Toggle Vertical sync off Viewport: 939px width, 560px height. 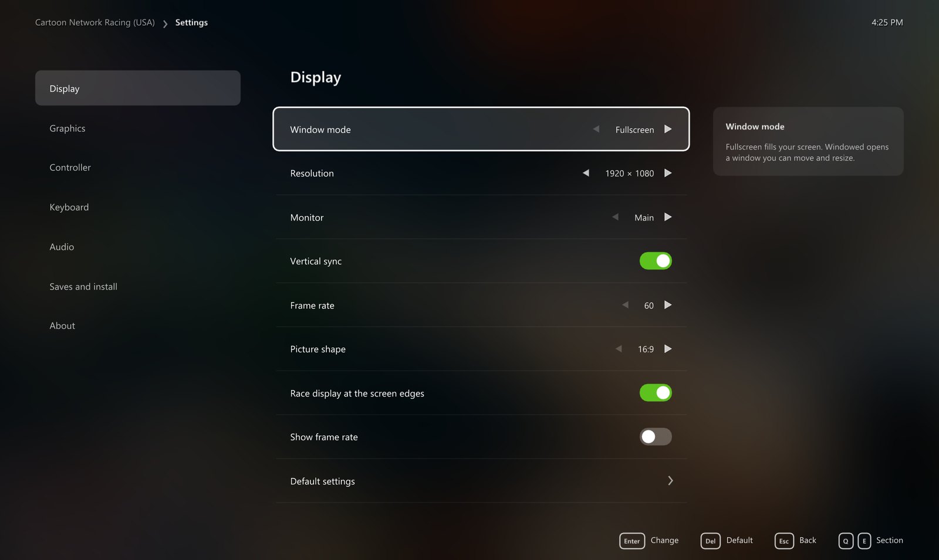(656, 261)
